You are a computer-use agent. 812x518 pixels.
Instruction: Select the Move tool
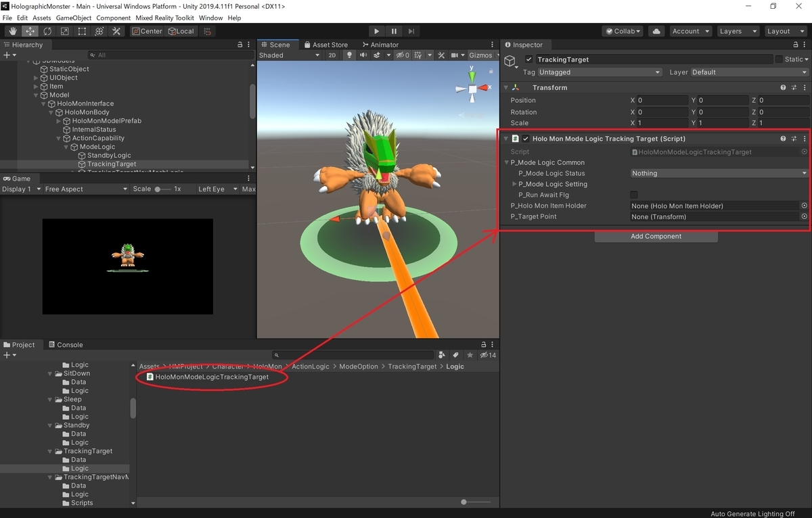tap(30, 31)
